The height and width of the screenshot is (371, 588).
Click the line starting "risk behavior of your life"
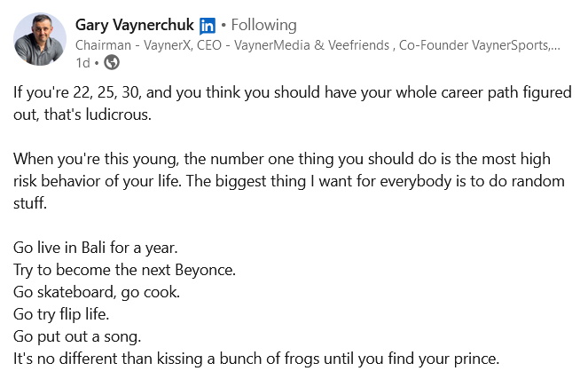click(x=289, y=181)
